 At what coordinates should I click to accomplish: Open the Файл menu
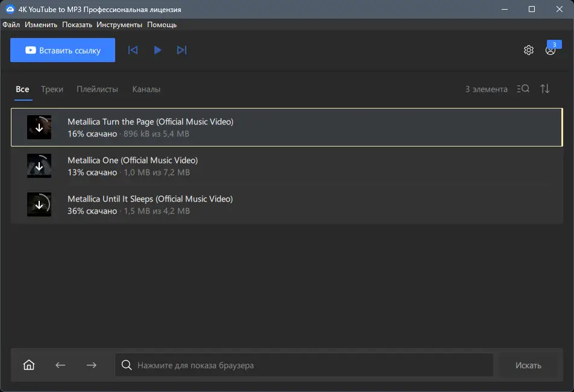click(x=11, y=25)
